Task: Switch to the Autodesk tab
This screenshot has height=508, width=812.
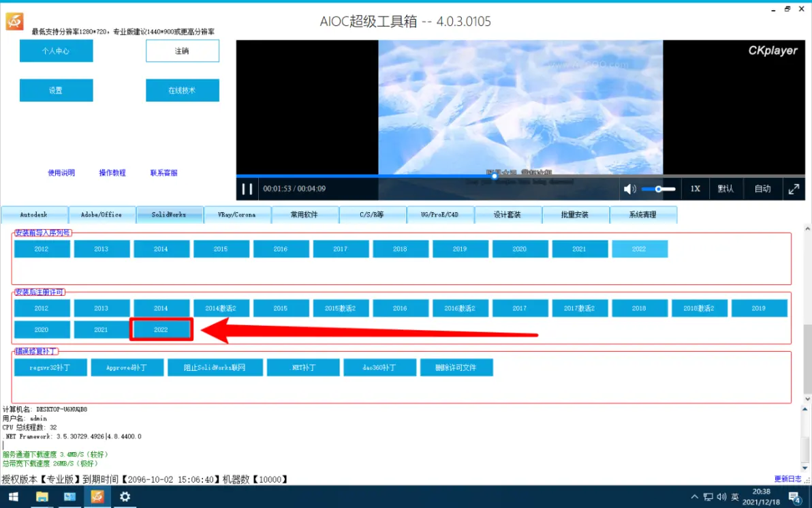Action: [34, 215]
